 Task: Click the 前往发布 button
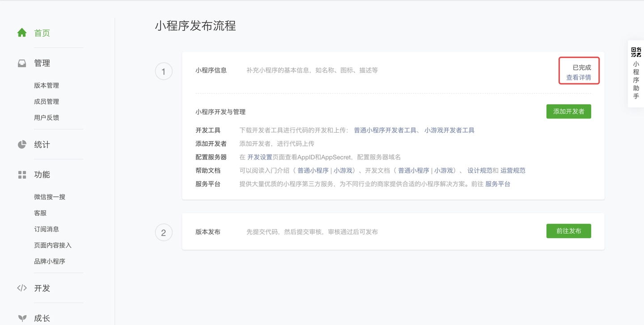click(x=569, y=231)
